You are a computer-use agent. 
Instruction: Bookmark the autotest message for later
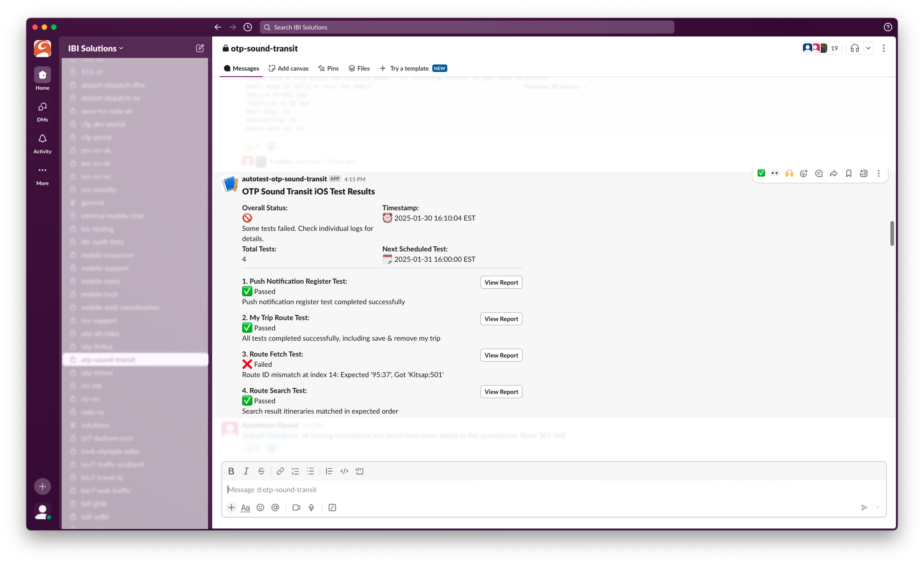click(x=848, y=173)
